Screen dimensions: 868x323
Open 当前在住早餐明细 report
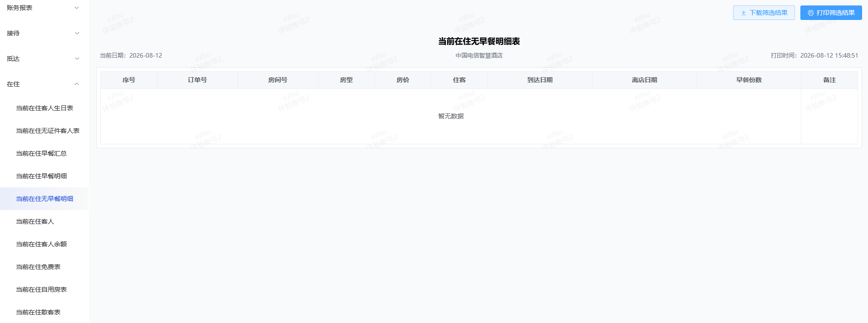point(44,176)
